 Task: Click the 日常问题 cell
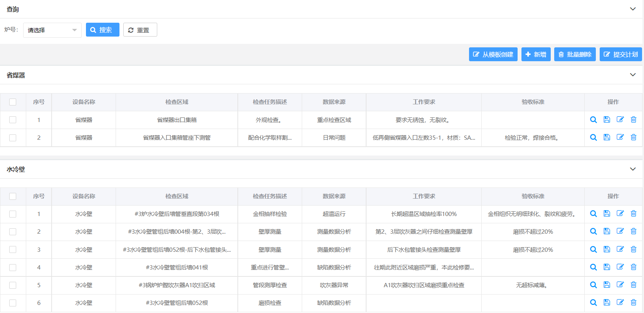pos(334,137)
